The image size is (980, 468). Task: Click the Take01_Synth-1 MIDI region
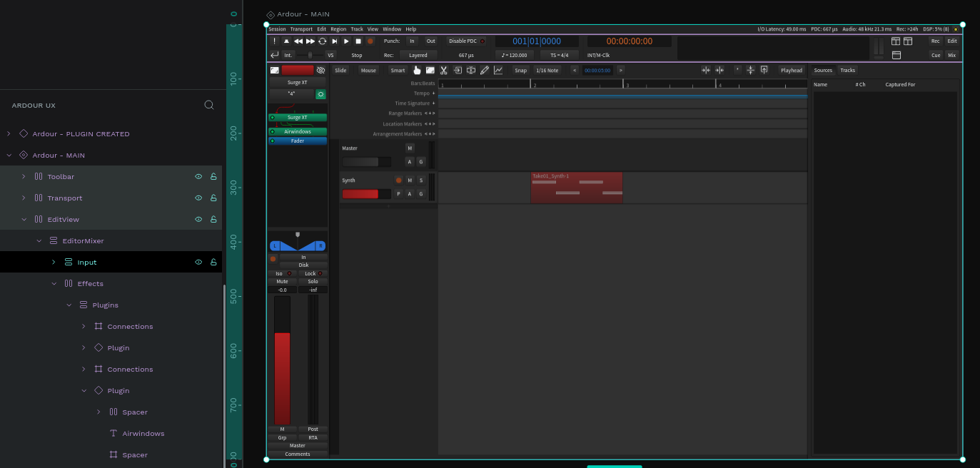coord(577,188)
